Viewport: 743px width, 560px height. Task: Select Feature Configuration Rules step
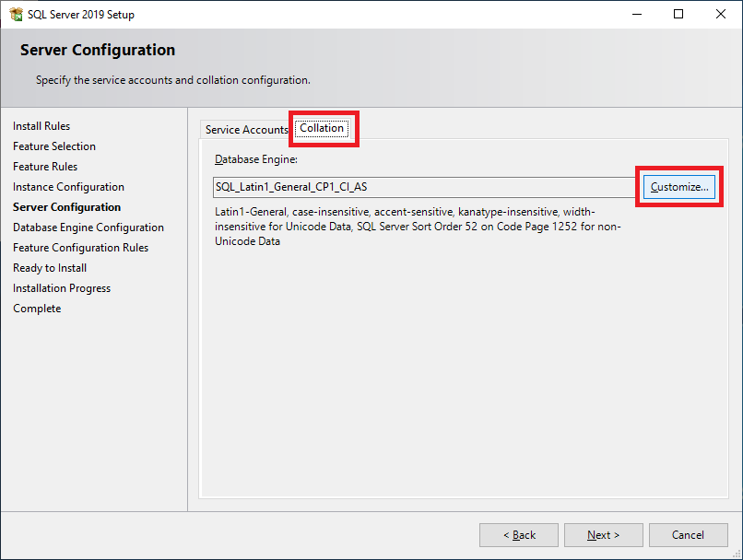[80, 248]
